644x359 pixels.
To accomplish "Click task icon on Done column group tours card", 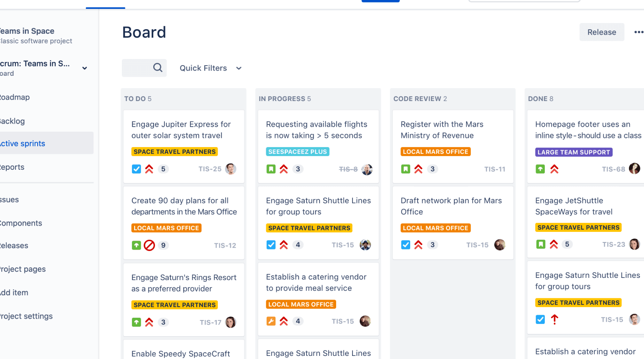I will [540, 320].
